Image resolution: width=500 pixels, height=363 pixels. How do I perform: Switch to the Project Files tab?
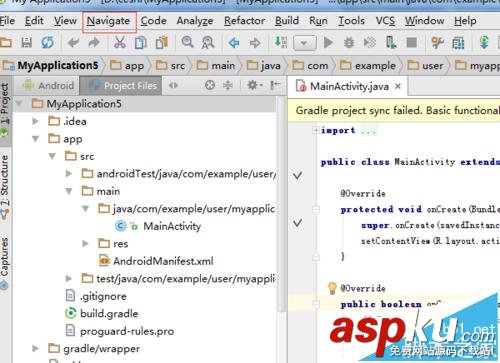(x=122, y=86)
